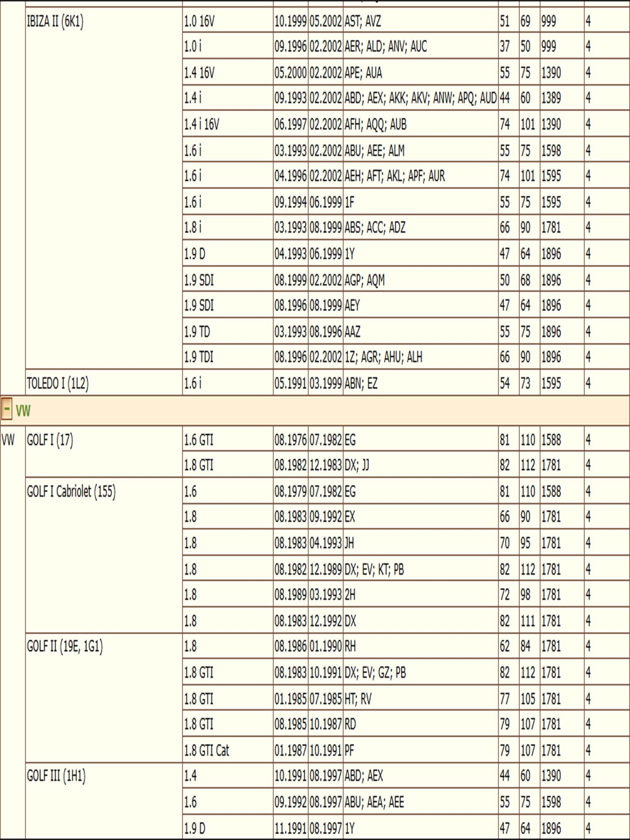Image resolution: width=630 pixels, height=840 pixels.
Task: Select the GOLF III (1H1) model cell
Action: [56, 775]
